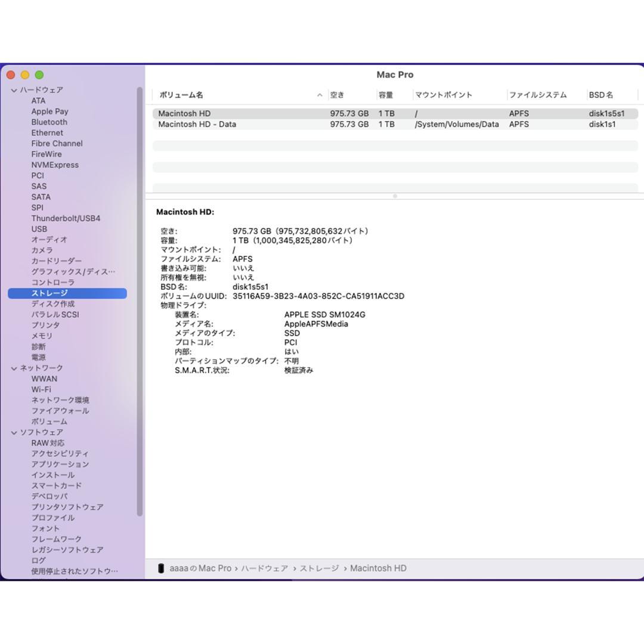Screen dimensions: 644x644
Task: Select オーディオ in the sidebar
Action: (x=49, y=240)
